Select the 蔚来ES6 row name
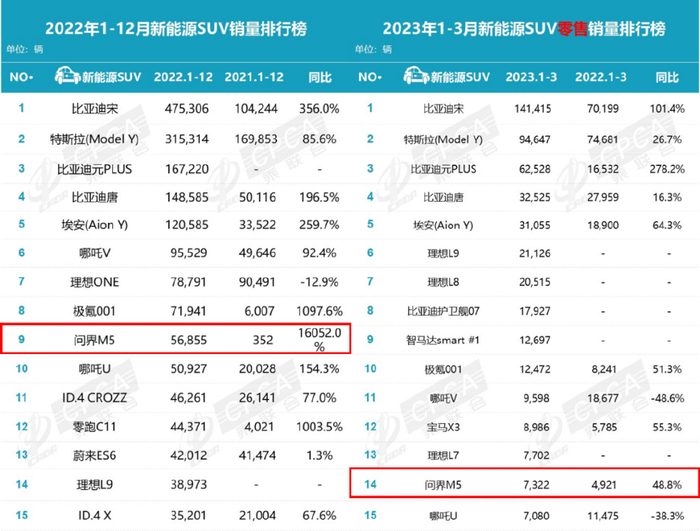Image resolution: width=700 pixels, height=531 pixels. (94, 456)
